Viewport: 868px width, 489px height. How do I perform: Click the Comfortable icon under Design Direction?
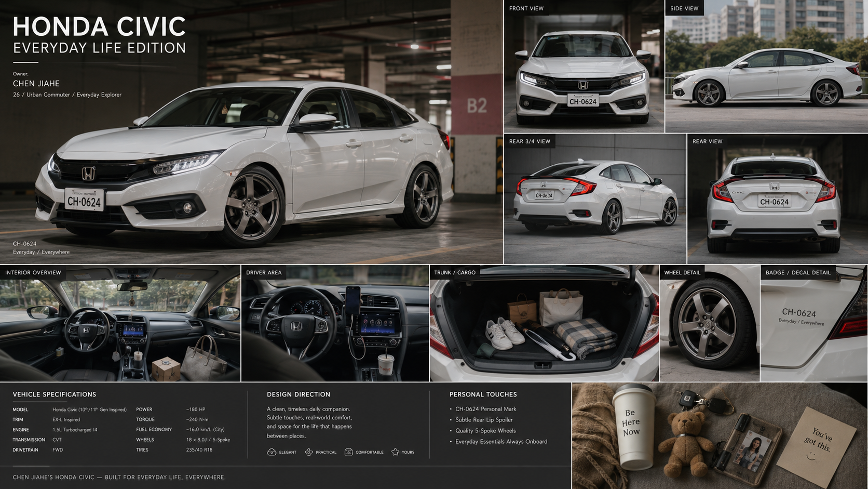(348, 452)
